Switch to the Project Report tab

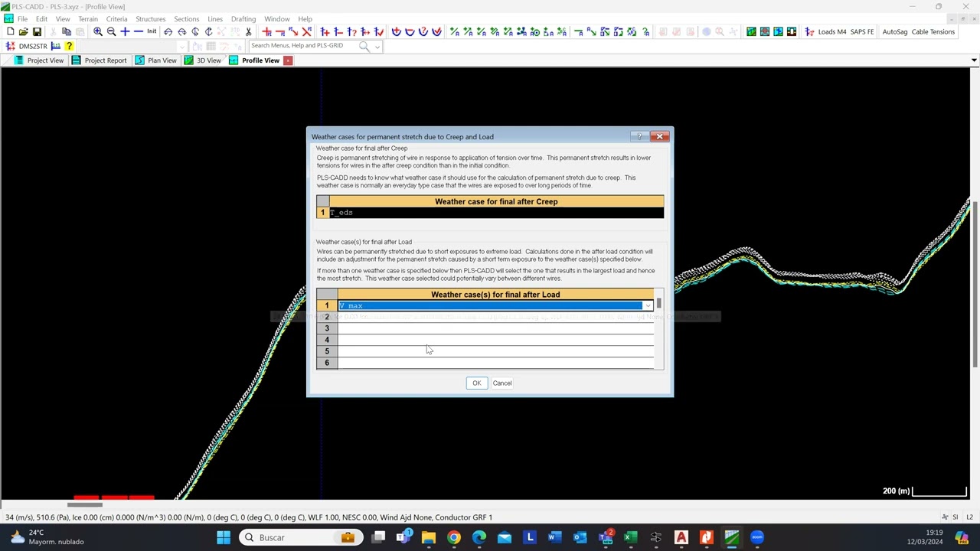(99, 60)
